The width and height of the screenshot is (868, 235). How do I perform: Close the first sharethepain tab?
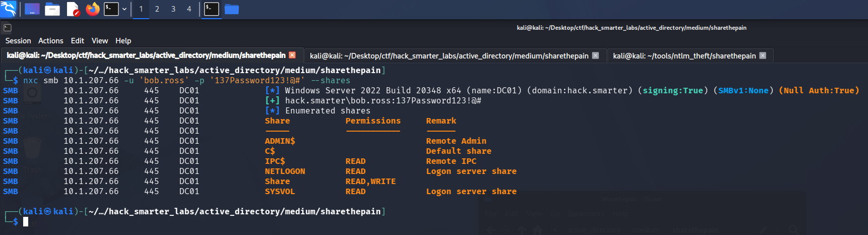tap(292, 55)
